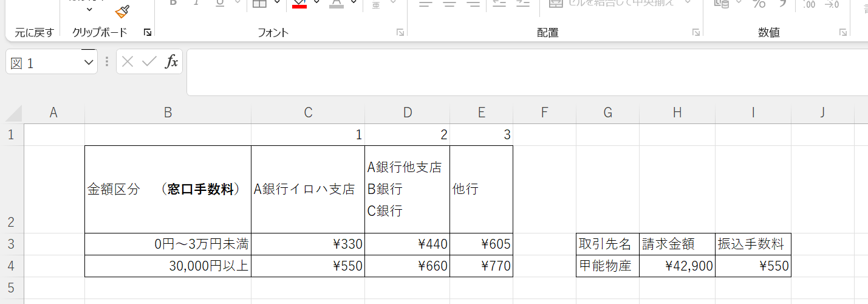This screenshot has height=304, width=868.
Task: Click inside the formula bar input
Action: 522,72
